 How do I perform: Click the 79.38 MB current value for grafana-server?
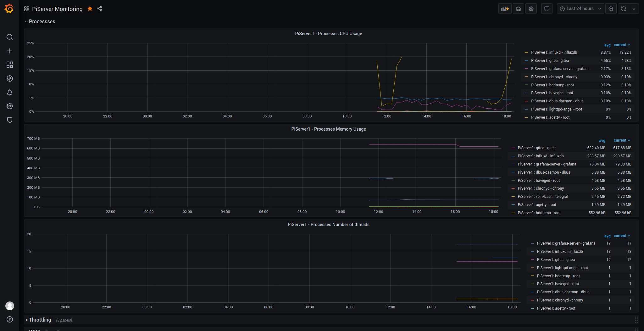tap(623, 164)
